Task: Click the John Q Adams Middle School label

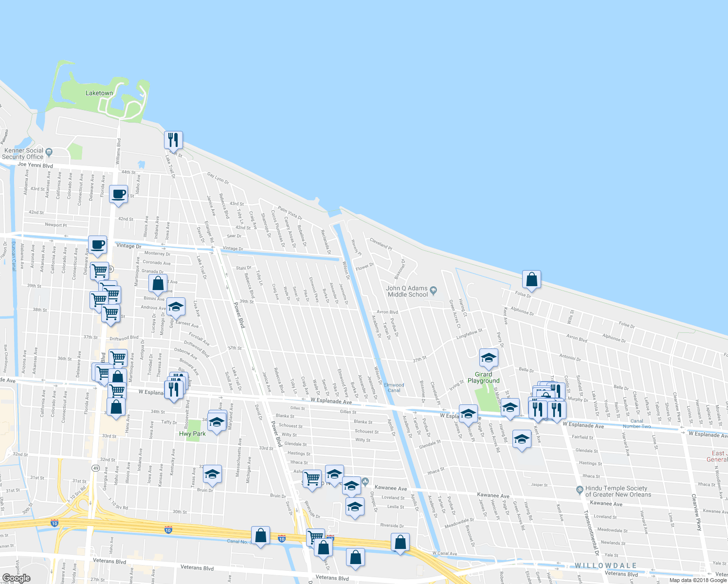Action: click(x=407, y=291)
